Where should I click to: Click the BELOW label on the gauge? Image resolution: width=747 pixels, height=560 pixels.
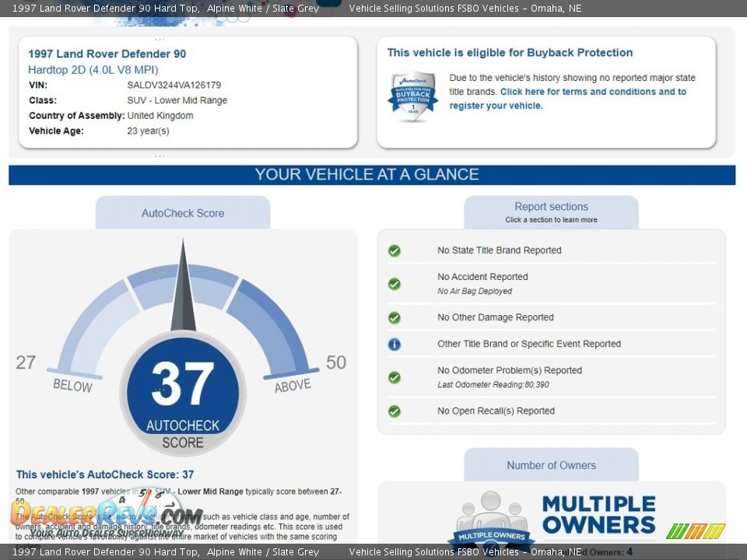(72, 385)
